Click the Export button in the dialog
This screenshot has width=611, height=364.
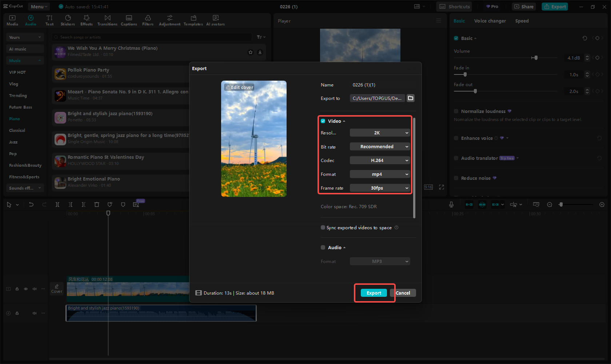click(374, 292)
